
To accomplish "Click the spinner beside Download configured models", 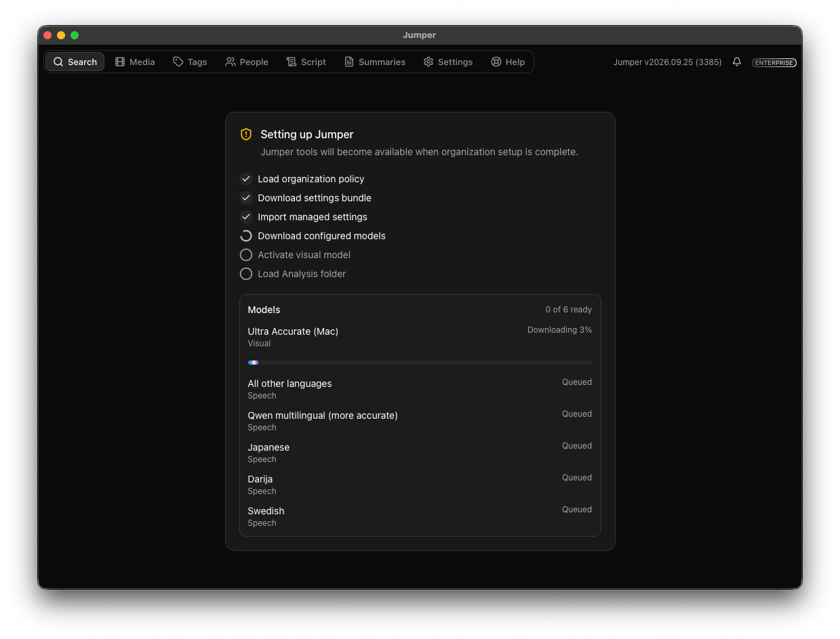I will [246, 236].
